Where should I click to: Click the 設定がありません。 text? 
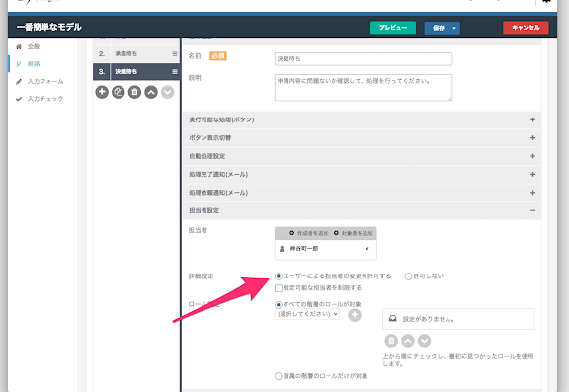[x=428, y=319]
